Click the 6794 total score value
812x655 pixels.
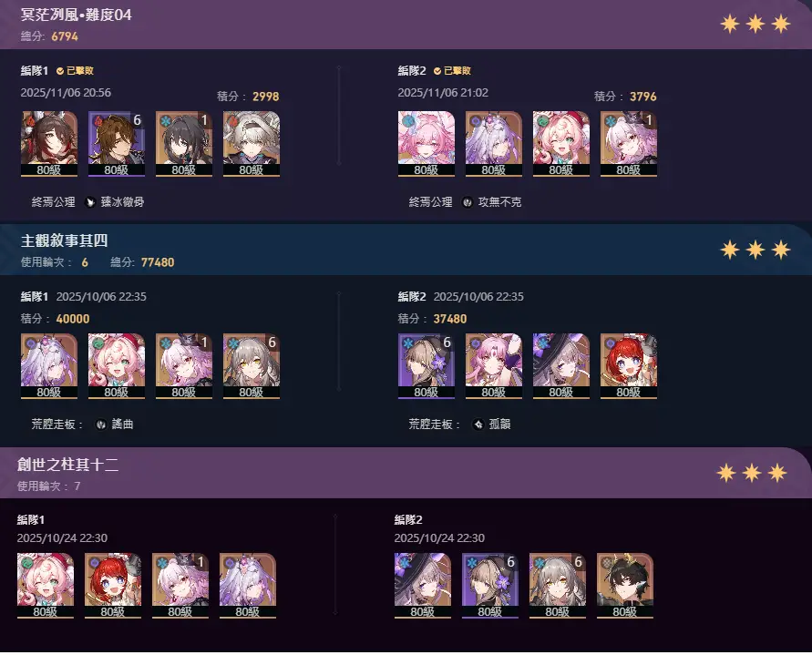click(65, 36)
